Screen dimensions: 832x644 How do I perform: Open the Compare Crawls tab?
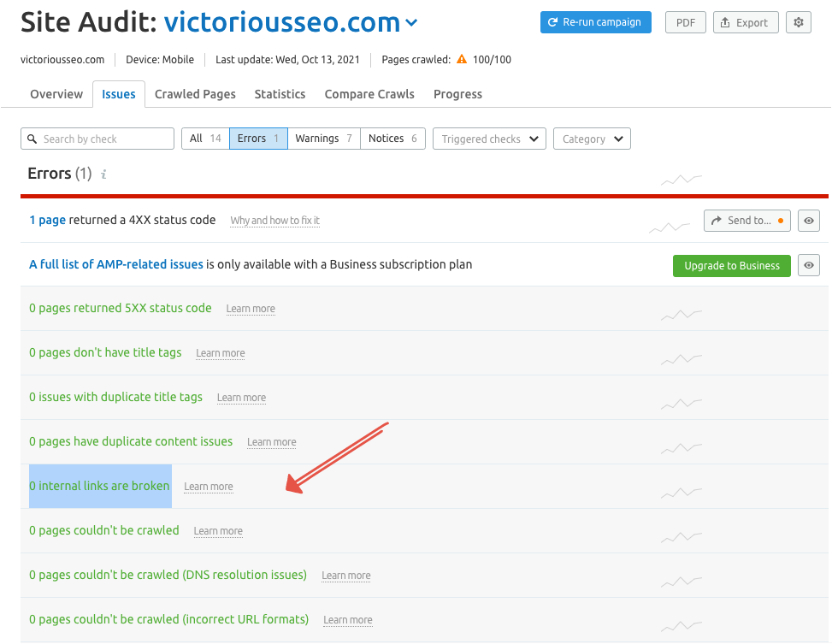tap(369, 94)
